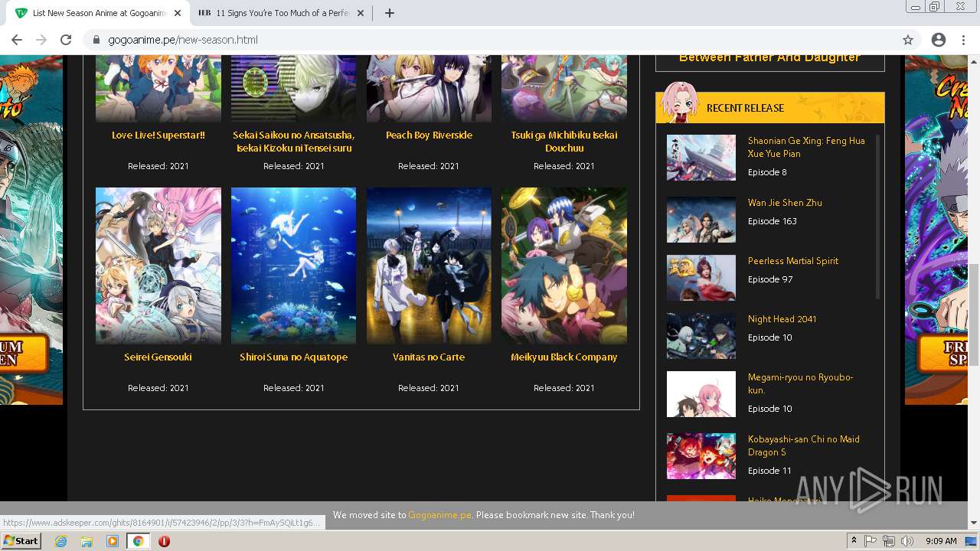Launch Internet Explorer from taskbar

(60, 541)
